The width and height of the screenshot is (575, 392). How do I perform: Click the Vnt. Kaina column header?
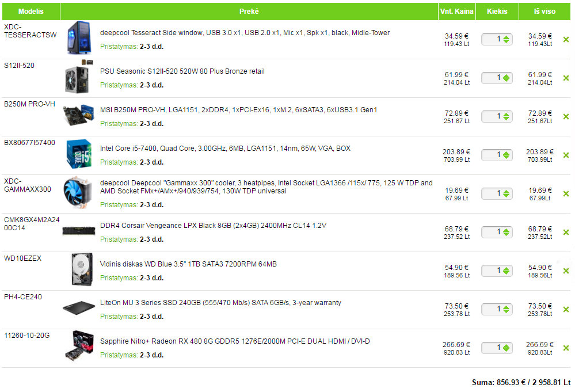pyautogui.click(x=456, y=12)
